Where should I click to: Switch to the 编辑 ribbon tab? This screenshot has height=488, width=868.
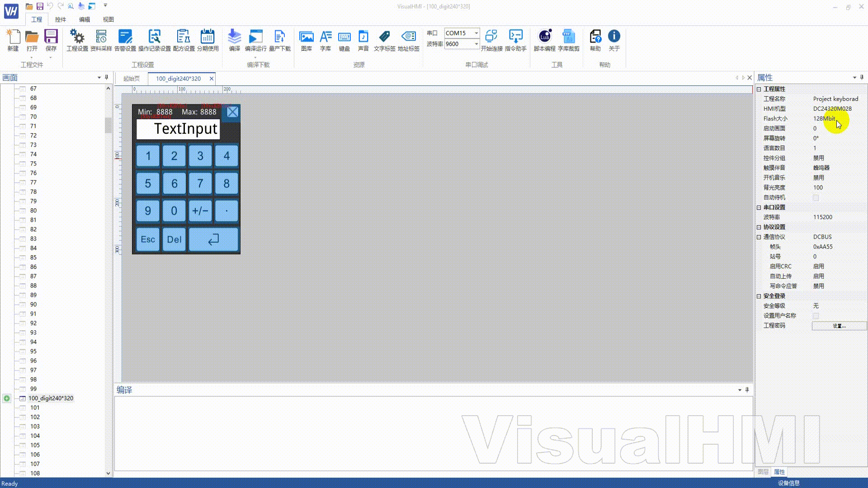pyautogui.click(x=85, y=19)
